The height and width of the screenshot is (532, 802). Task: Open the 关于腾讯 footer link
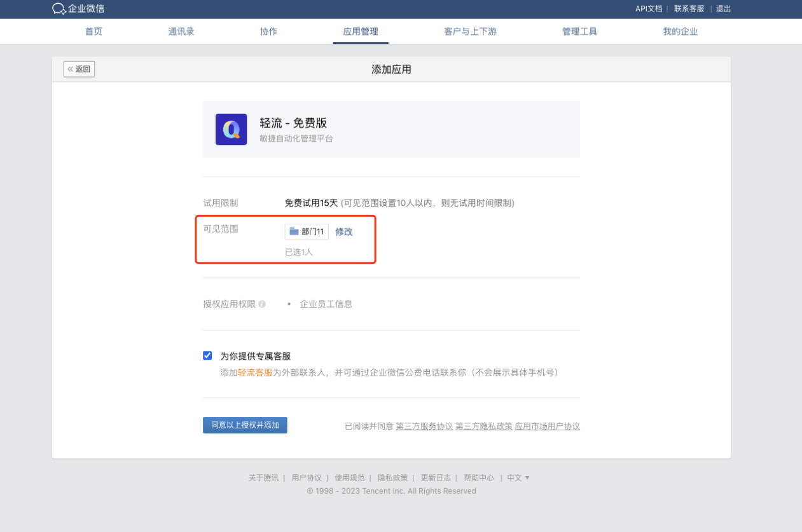coord(263,477)
